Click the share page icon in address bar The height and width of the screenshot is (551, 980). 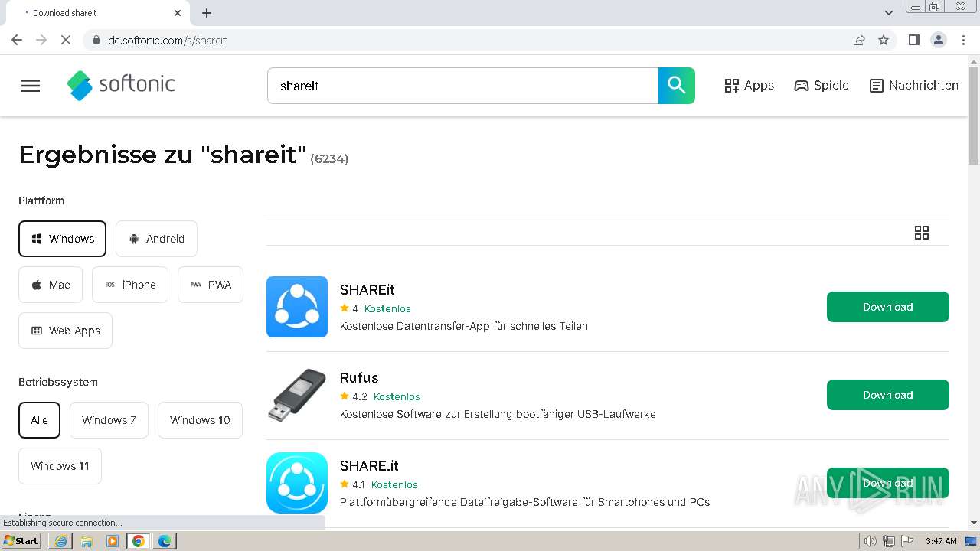point(859,40)
